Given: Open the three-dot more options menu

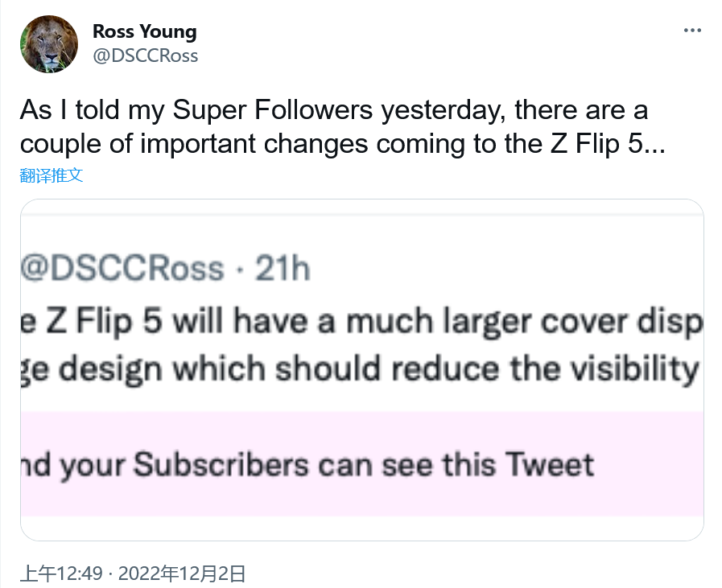Looking at the screenshot, I should 692,31.
